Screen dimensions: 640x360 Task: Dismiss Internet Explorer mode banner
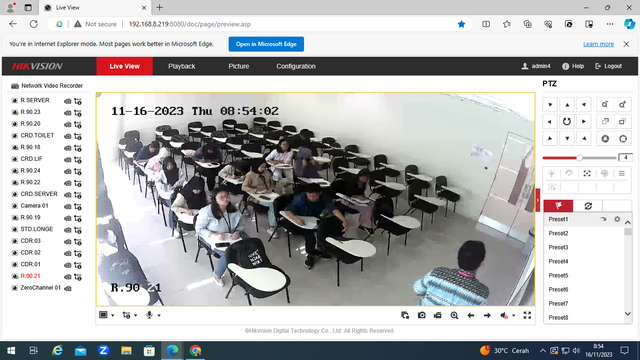626,44
